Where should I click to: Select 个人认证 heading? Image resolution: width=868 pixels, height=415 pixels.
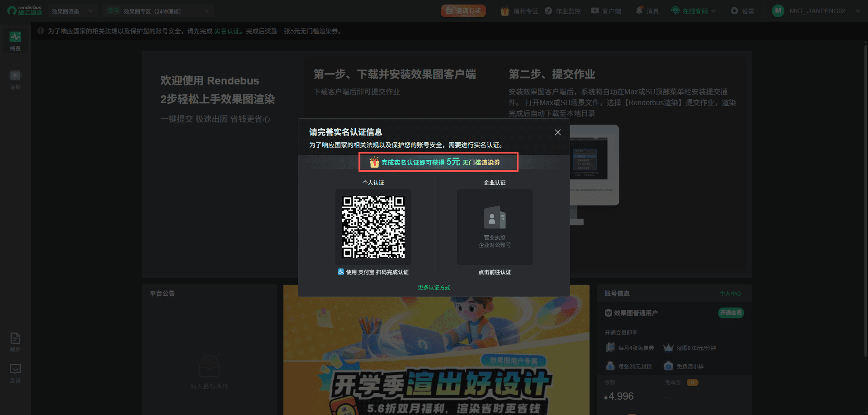373,183
